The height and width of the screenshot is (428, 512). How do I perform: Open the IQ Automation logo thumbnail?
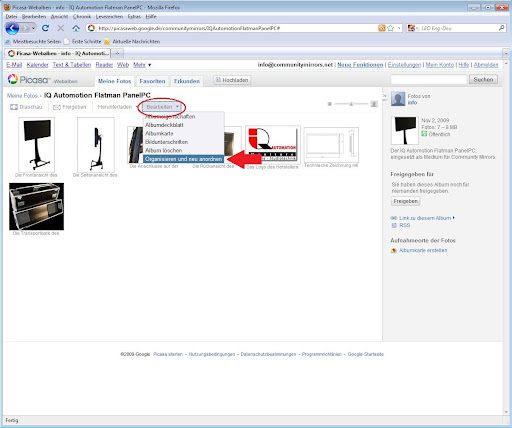click(273, 145)
